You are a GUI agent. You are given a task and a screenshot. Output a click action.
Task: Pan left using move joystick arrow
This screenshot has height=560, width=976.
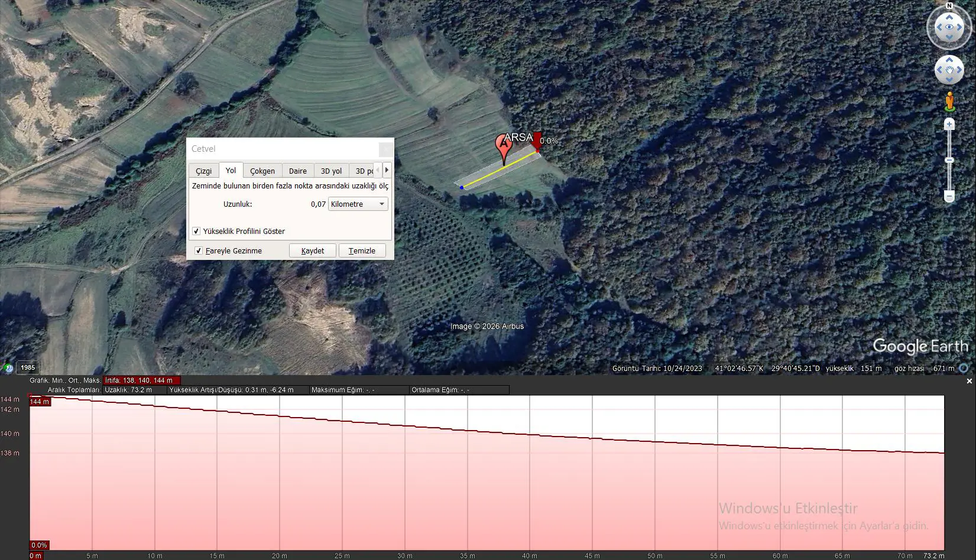pyautogui.click(x=939, y=70)
